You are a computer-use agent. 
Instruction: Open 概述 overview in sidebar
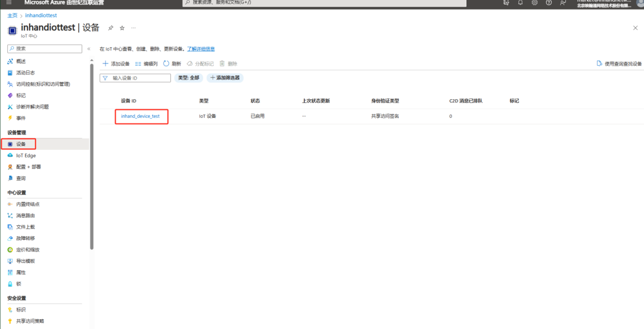(21, 61)
